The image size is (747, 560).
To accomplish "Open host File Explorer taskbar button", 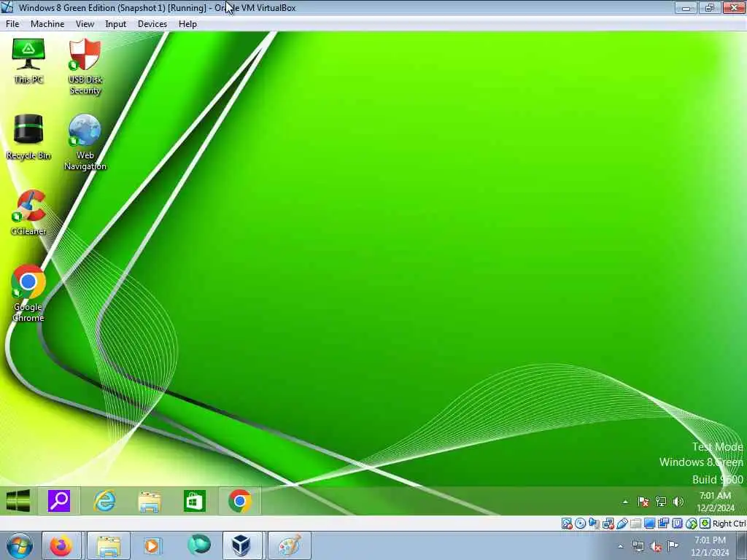I will (x=108, y=545).
